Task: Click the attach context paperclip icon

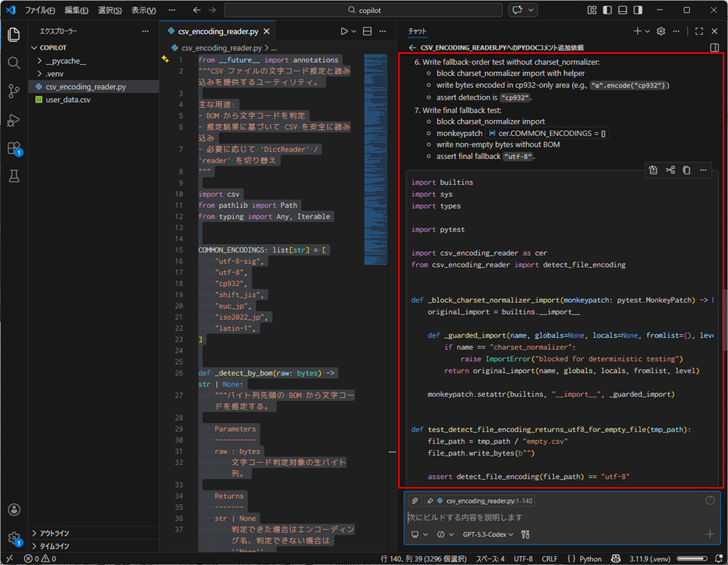Action: 415,501
